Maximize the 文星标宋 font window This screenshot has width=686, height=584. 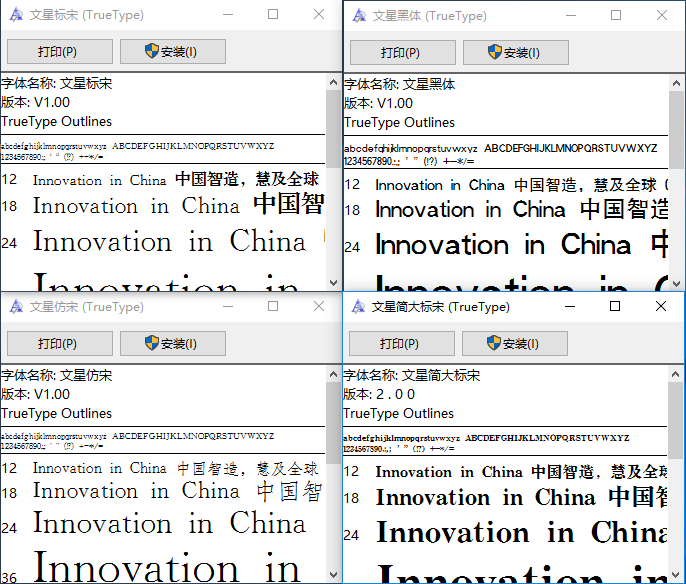[273, 14]
